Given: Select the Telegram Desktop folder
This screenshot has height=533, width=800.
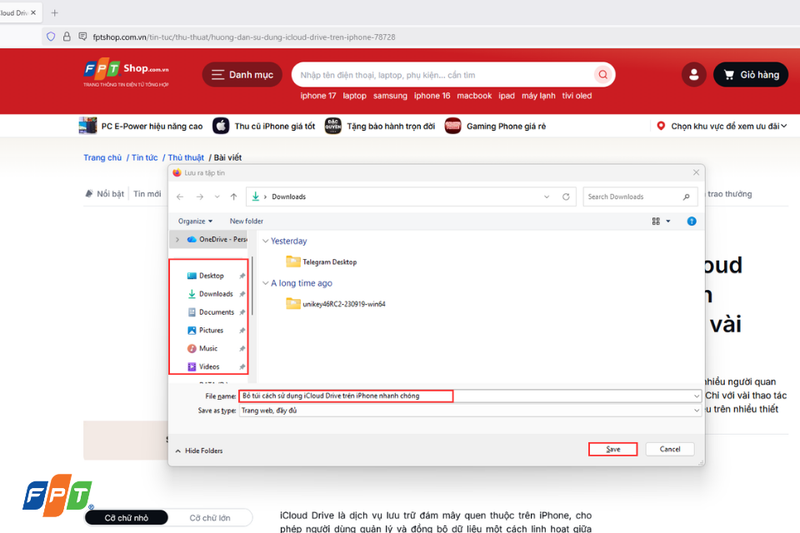Looking at the screenshot, I should pyautogui.click(x=321, y=262).
